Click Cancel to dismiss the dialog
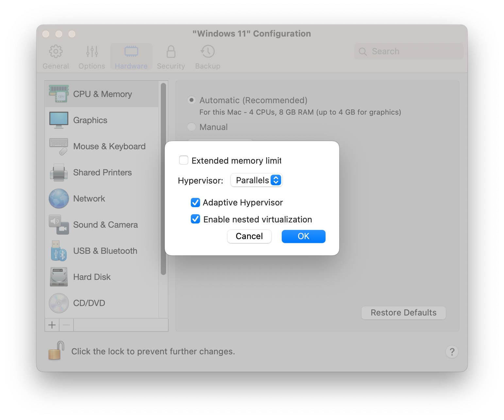The width and height of the screenshot is (504, 420). (x=249, y=236)
